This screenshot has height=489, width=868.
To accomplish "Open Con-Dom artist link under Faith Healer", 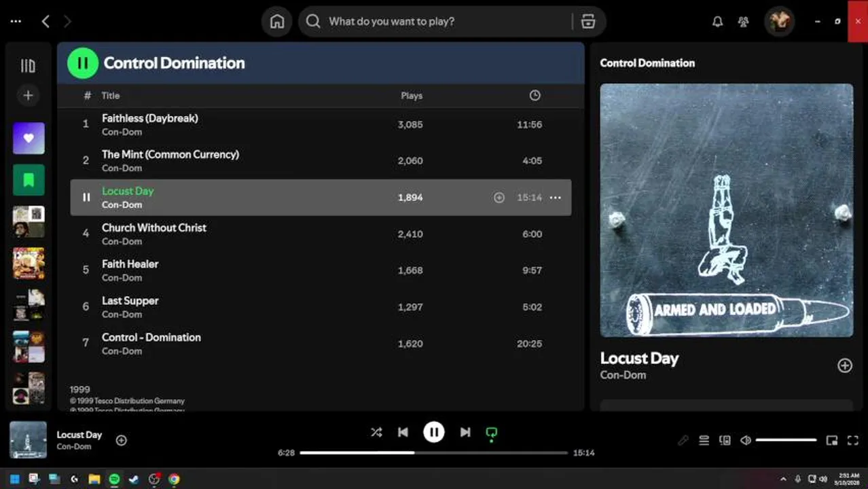I will click(122, 278).
